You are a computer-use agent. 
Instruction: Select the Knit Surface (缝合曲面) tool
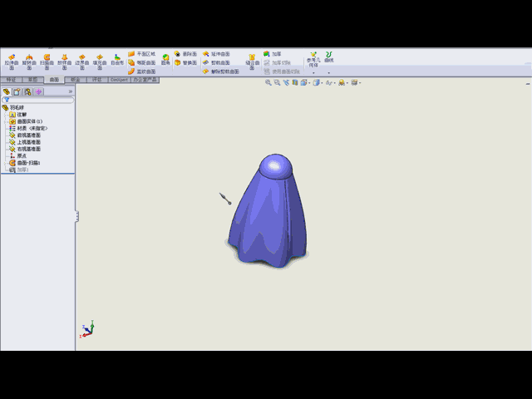pos(252,62)
